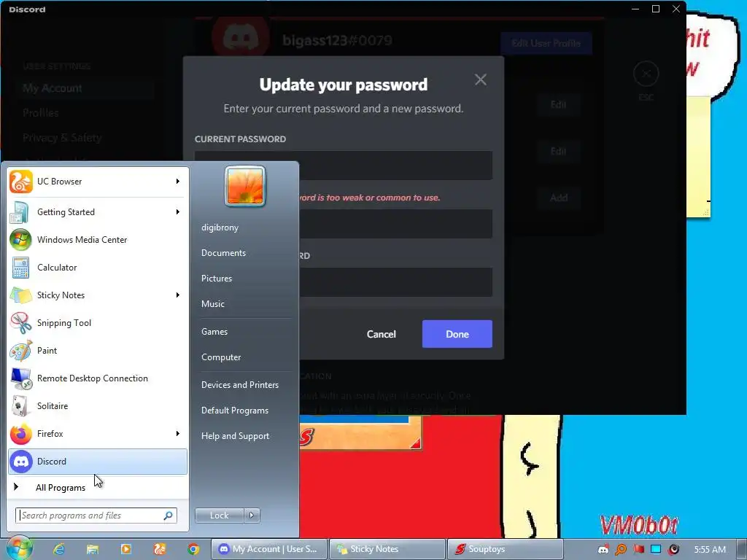Close the Update your password dialog

coord(480,79)
